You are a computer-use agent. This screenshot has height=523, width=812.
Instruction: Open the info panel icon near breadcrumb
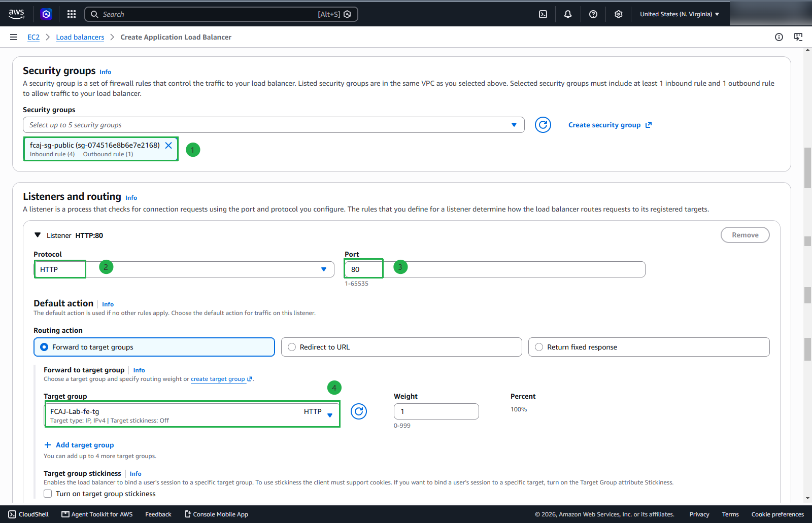(x=779, y=37)
